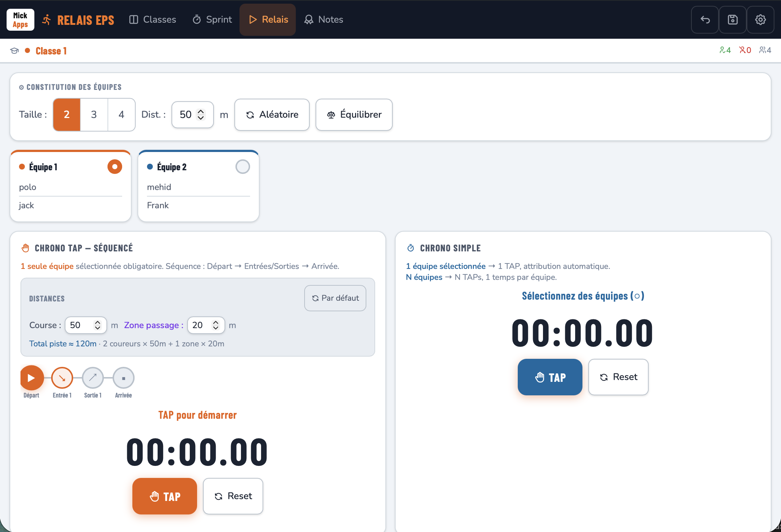Click the Arrivée stop step circle
This screenshot has width=781, height=532.
pyautogui.click(x=124, y=378)
